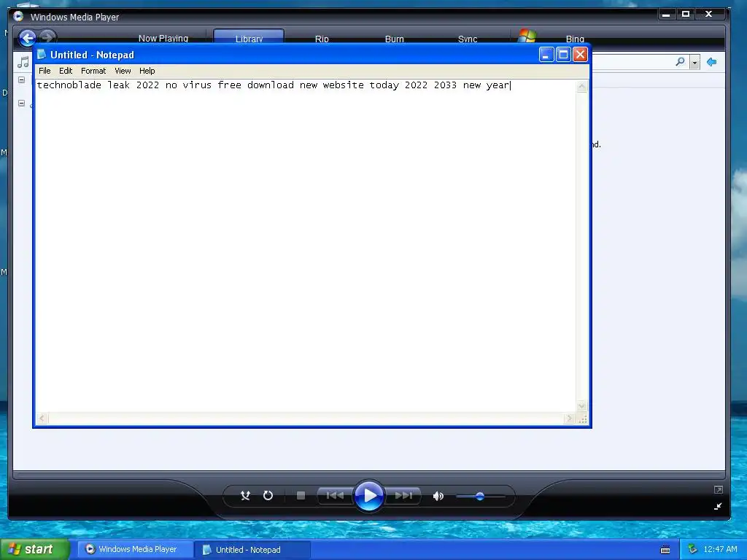The image size is (747, 560).
Task: Click the word technoblade in Notepad
Action: point(69,85)
